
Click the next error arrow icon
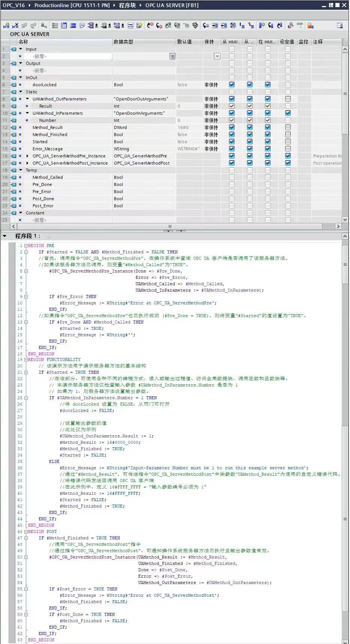(159, 25)
